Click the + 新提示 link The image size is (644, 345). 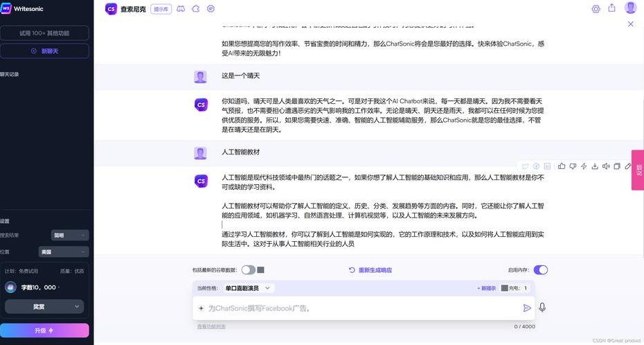point(486,288)
